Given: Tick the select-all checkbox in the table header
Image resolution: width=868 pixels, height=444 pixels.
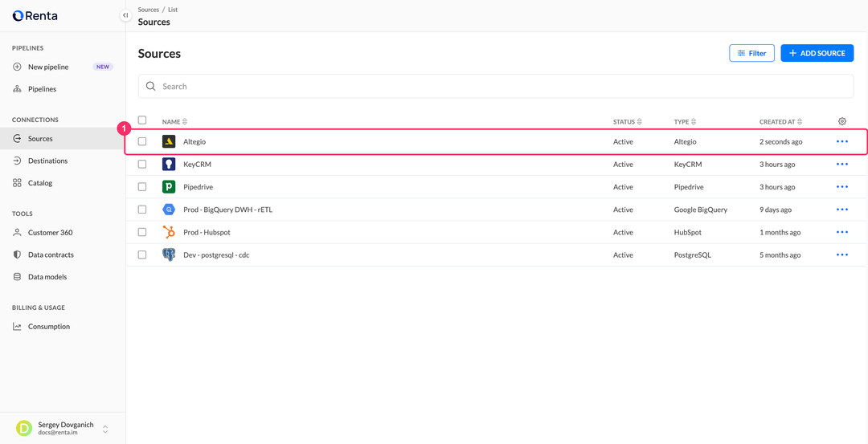Looking at the screenshot, I should pyautogui.click(x=142, y=120).
